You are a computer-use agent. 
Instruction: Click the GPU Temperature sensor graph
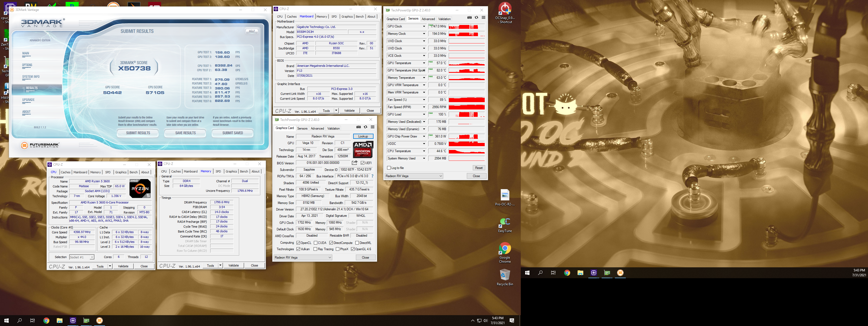point(467,63)
